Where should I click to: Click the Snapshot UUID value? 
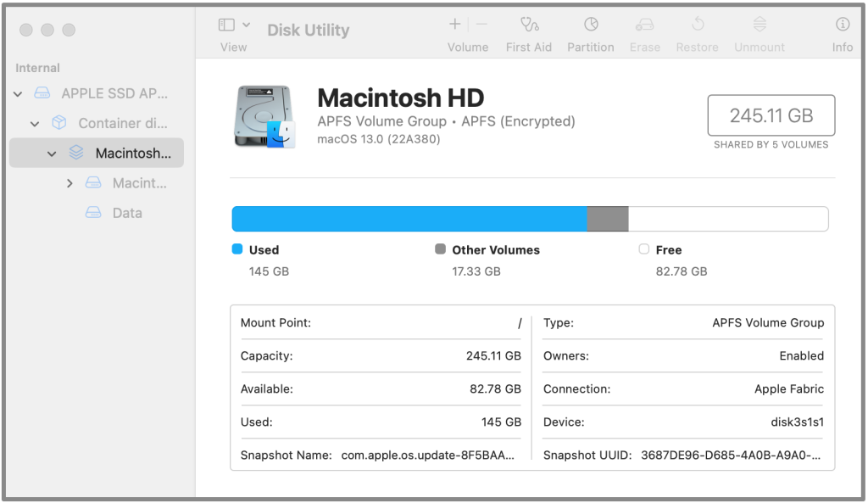pos(731,455)
